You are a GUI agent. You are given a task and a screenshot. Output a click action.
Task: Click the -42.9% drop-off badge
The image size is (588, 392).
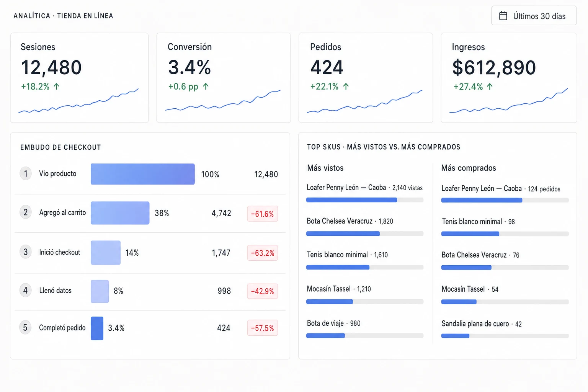click(x=263, y=291)
